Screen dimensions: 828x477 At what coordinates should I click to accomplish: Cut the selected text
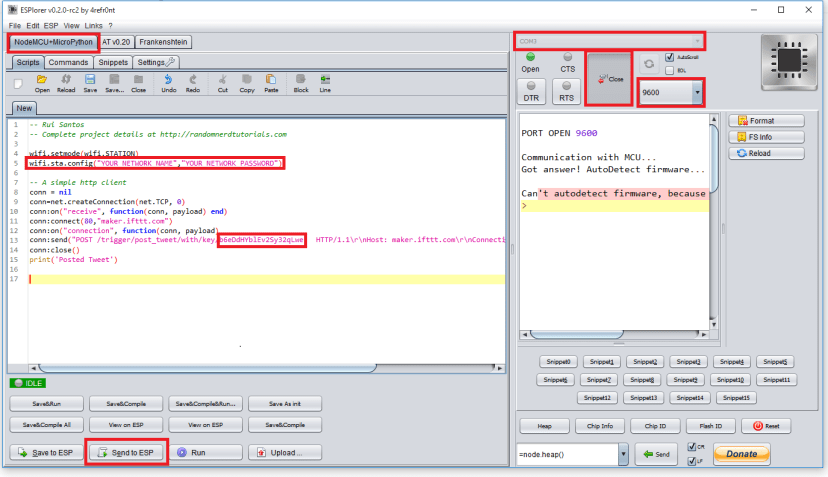coord(222,83)
